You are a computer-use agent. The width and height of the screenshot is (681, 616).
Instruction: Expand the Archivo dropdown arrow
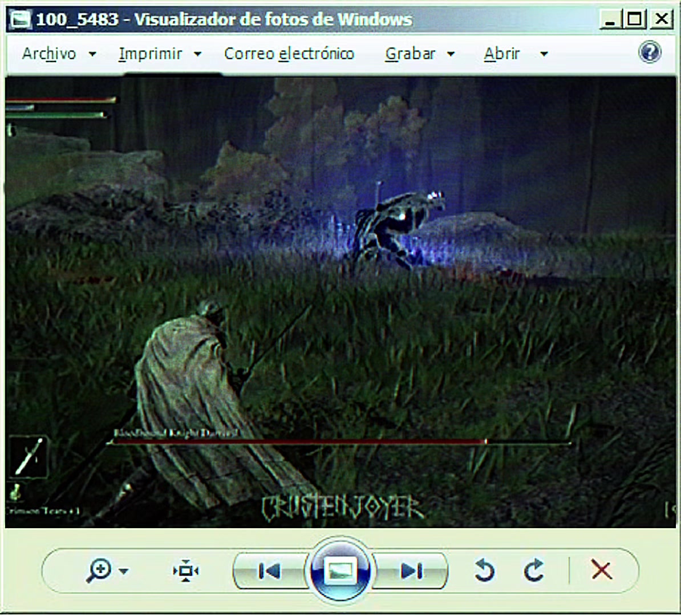tap(92, 54)
